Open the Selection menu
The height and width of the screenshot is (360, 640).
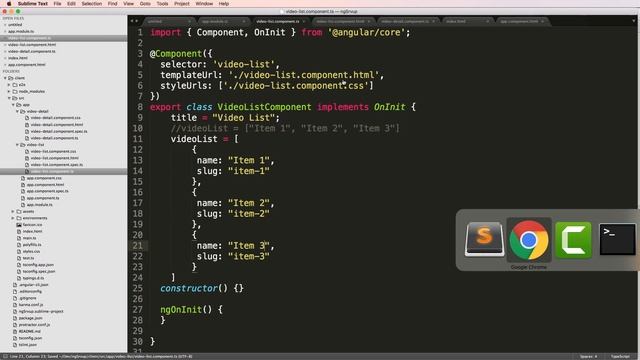click(91, 3)
